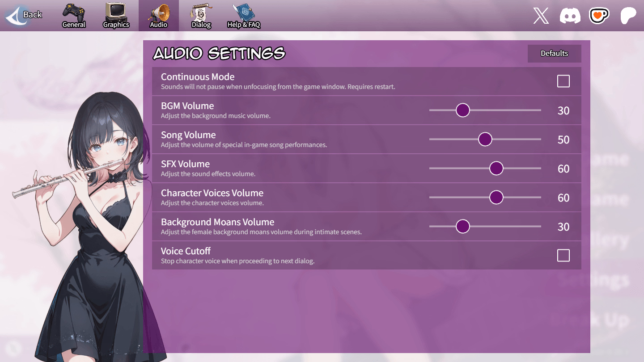The height and width of the screenshot is (362, 644).
Task: Click the SFX Volume slider handle
Action: coord(496,168)
